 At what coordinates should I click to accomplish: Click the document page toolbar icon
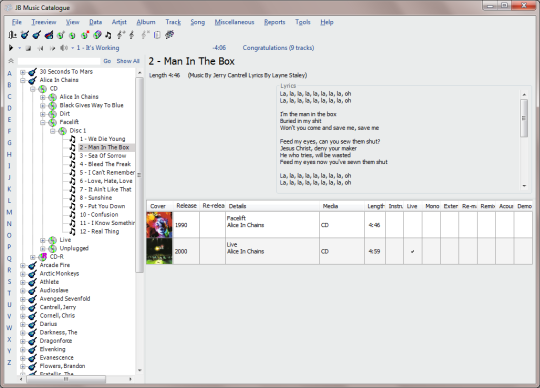tap(157, 35)
